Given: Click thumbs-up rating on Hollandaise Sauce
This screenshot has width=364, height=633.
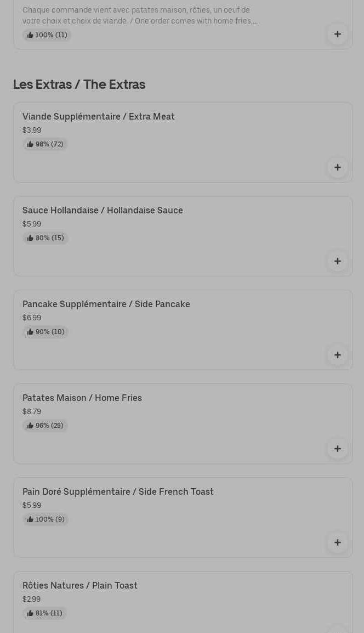Looking at the screenshot, I should pyautogui.click(x=46, y=238).
